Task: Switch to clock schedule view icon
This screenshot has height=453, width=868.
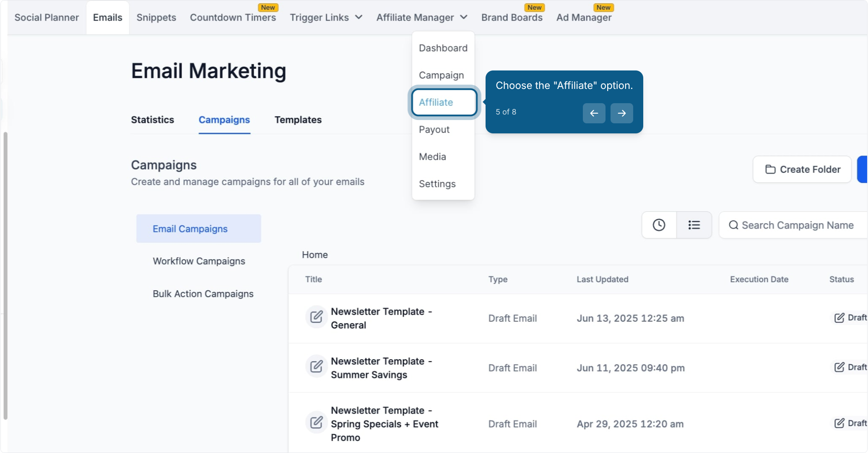Action: (659, 225)
